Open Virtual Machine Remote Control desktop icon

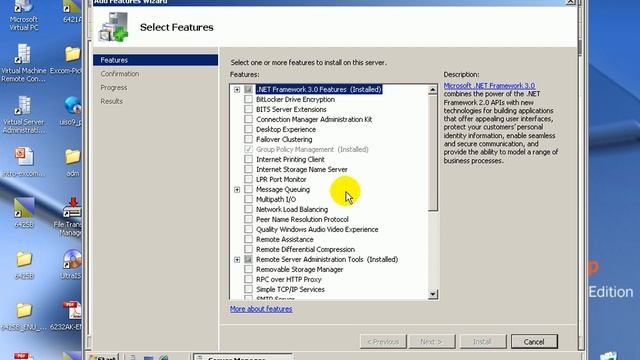click(x=23, y=62)
